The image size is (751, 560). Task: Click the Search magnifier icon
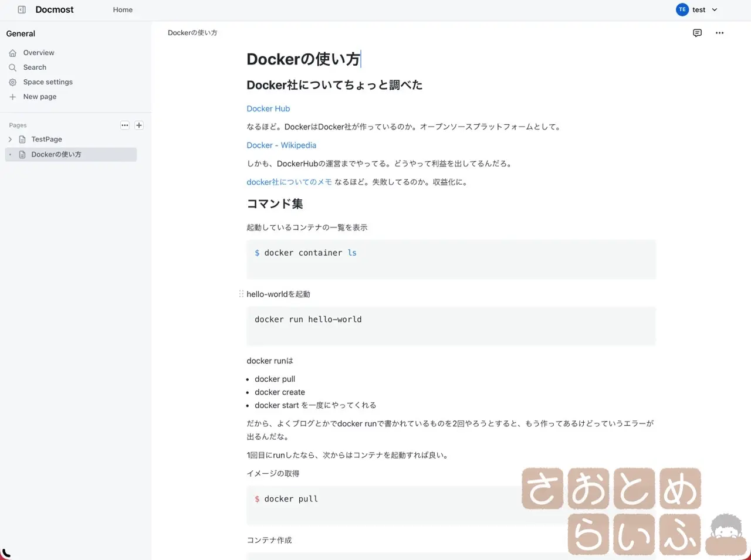click(12, 67)
